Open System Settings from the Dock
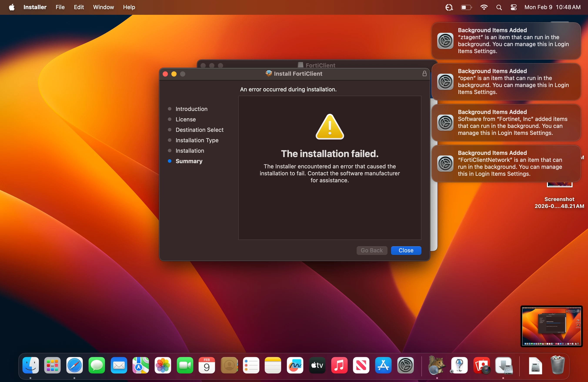The image size is (588, 382). 405,365
